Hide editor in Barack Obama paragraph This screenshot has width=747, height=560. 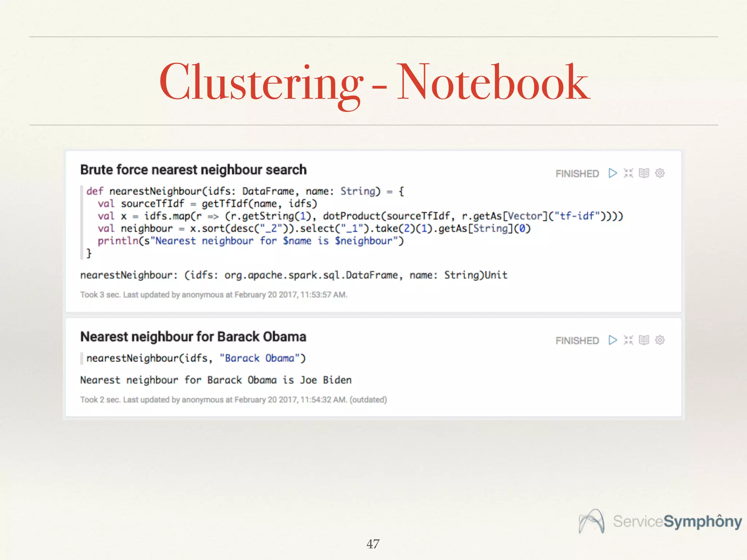pyautogui.click(x=628, y=340)
